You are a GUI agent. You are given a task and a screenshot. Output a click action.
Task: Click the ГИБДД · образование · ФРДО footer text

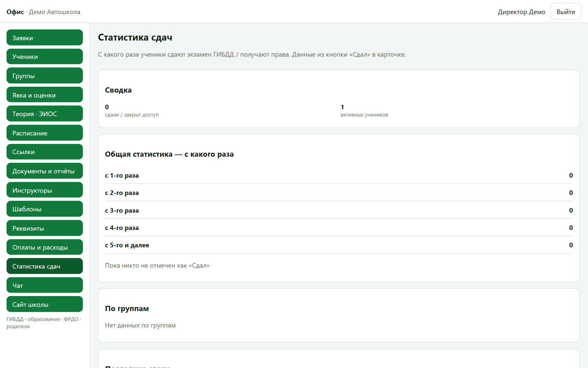point(44,323)
